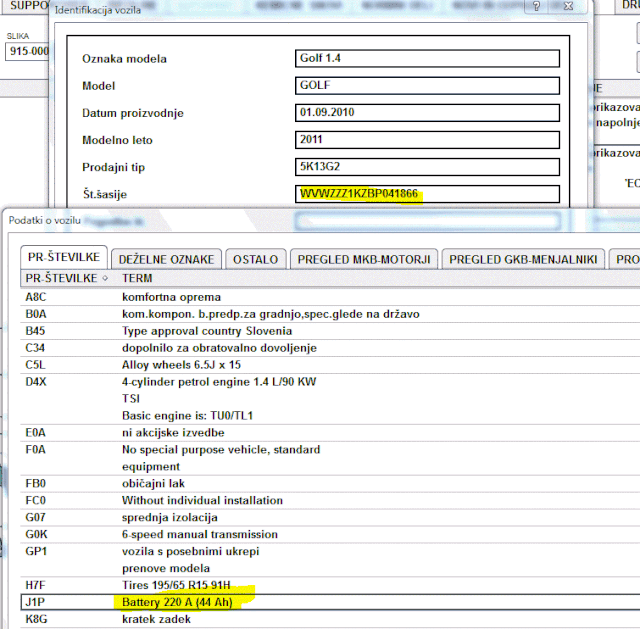
Task: Select row K8G kratek zadek
Action: point(330,619)
